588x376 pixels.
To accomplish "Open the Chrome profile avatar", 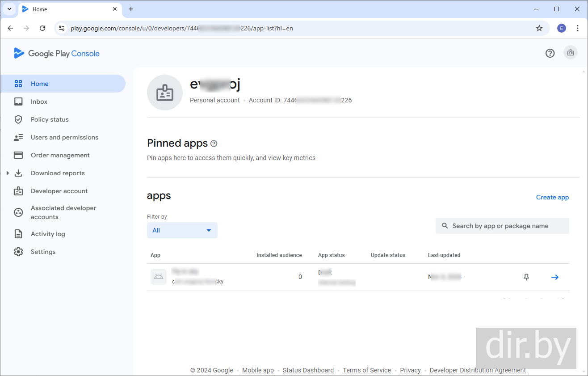I will (x=562, y=28).
